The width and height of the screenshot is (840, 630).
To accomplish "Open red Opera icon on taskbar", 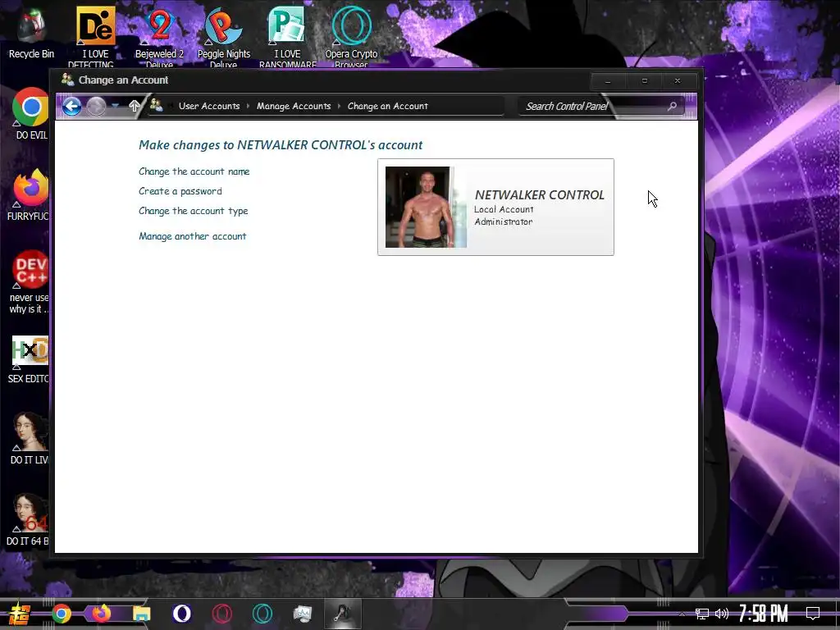I will coord(221,614).
